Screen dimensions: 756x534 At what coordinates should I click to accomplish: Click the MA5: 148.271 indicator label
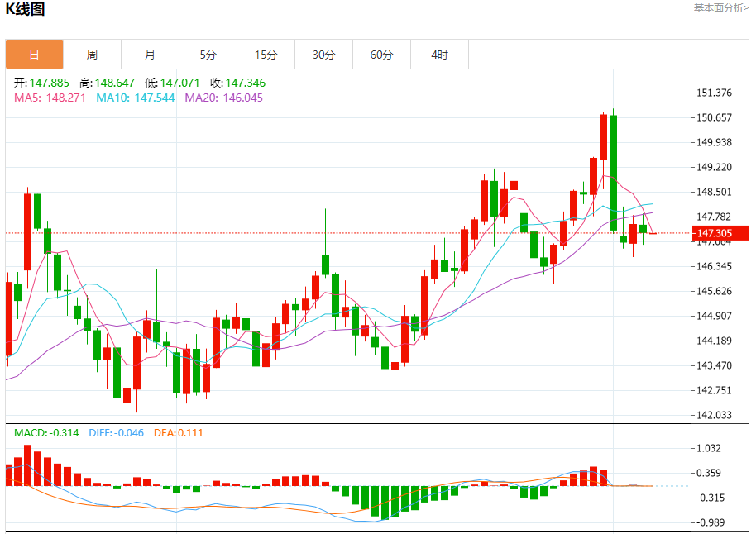[50, 98]
